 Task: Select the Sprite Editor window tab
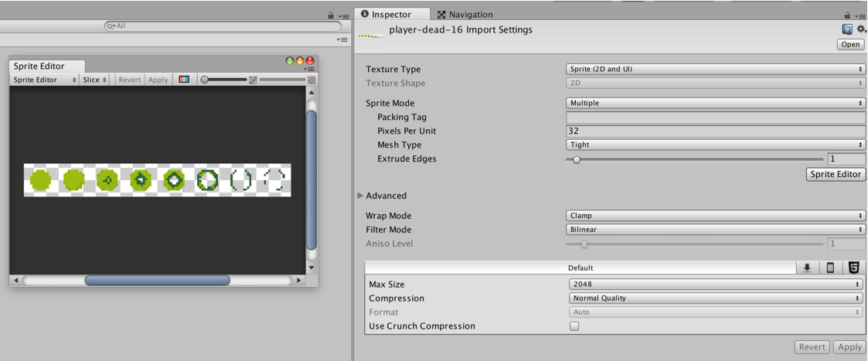click(x=46, y=66)
